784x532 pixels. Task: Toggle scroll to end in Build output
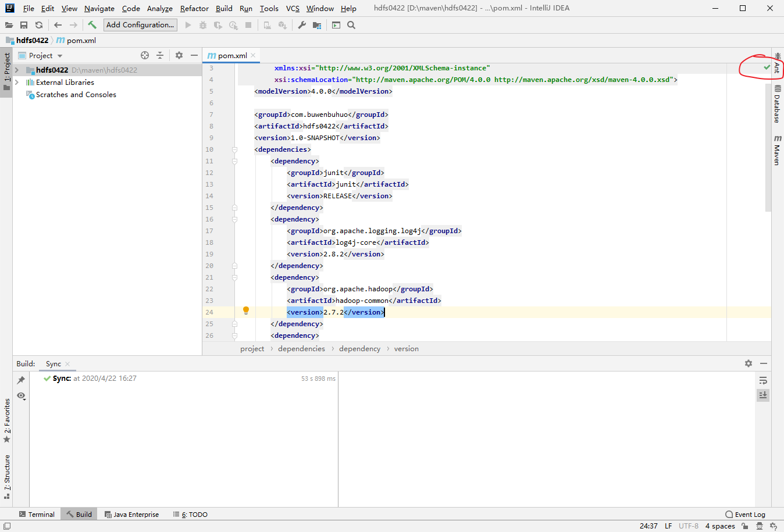tap(763, 395)
